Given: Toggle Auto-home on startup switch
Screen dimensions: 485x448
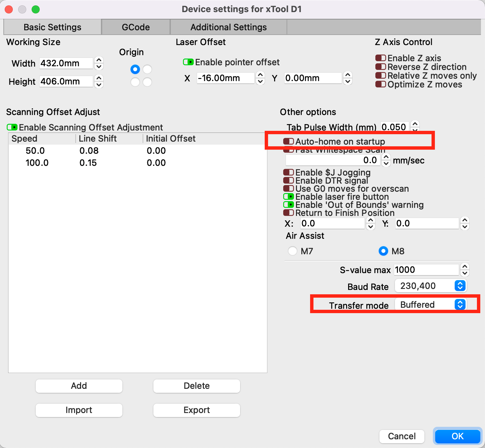Looking at the screenshot, I should 289,142.
